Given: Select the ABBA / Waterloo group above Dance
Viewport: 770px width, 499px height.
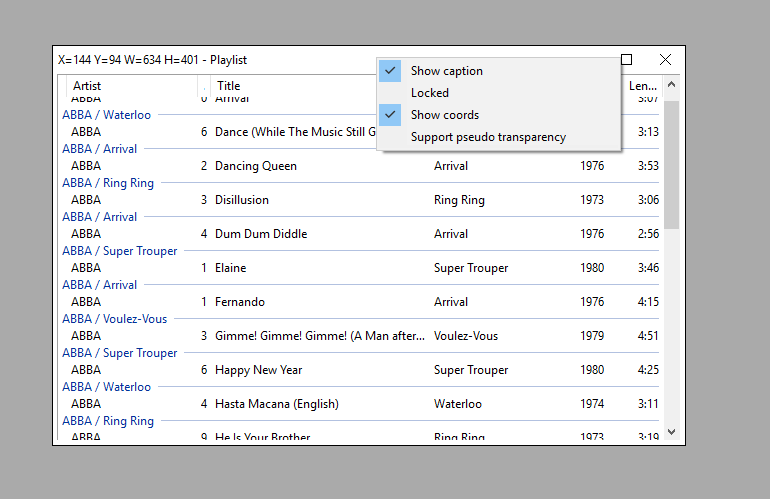Looking at the screenshot, I should (107, 115).
